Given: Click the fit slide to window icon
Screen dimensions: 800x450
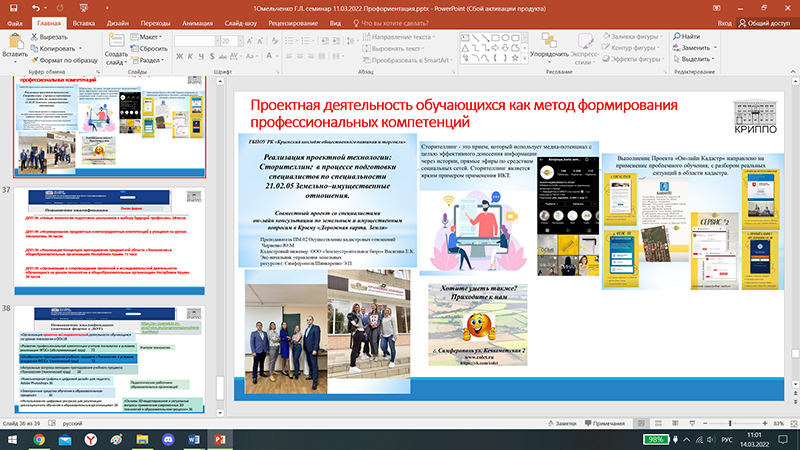Looking at the screenshot, I should pyautogui.click(x=794, y=423).
